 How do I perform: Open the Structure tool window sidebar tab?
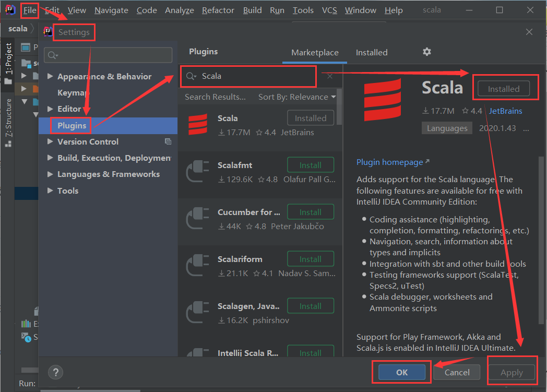pos(8,122)
